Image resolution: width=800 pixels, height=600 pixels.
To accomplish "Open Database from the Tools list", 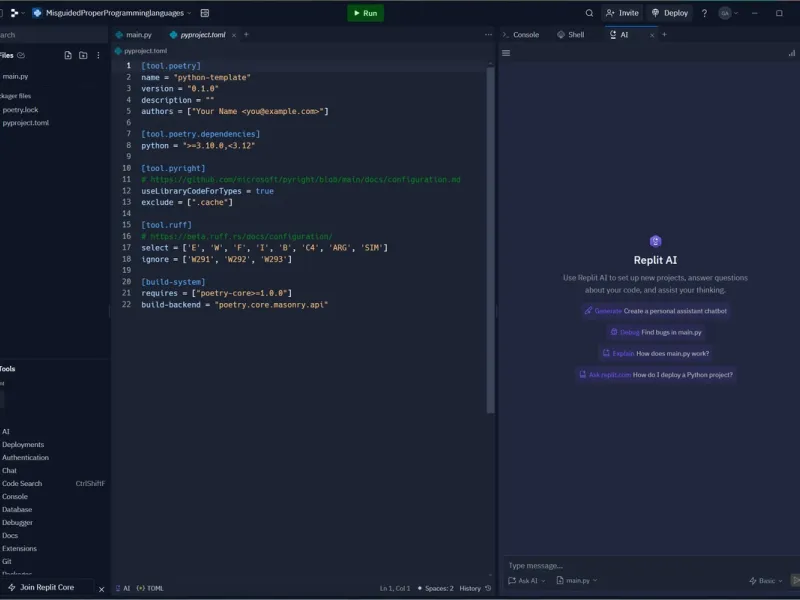I will click(x=17, y=510).
